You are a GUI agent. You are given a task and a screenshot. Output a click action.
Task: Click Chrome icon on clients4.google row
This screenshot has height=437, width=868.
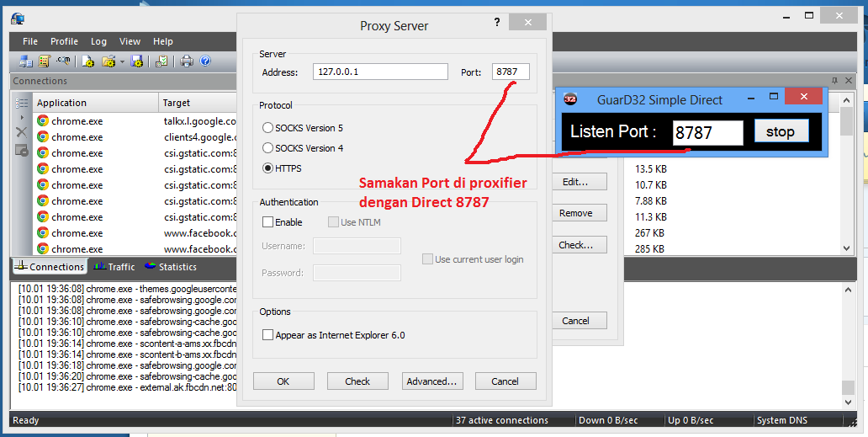[x=43, y=136]
